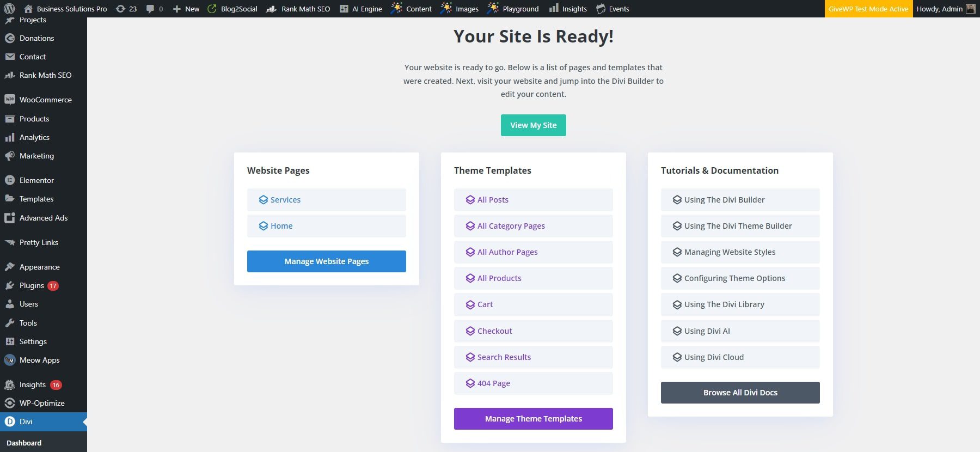
Task: Click the comments bubble icon in admin bar
Action: point(150,9)
